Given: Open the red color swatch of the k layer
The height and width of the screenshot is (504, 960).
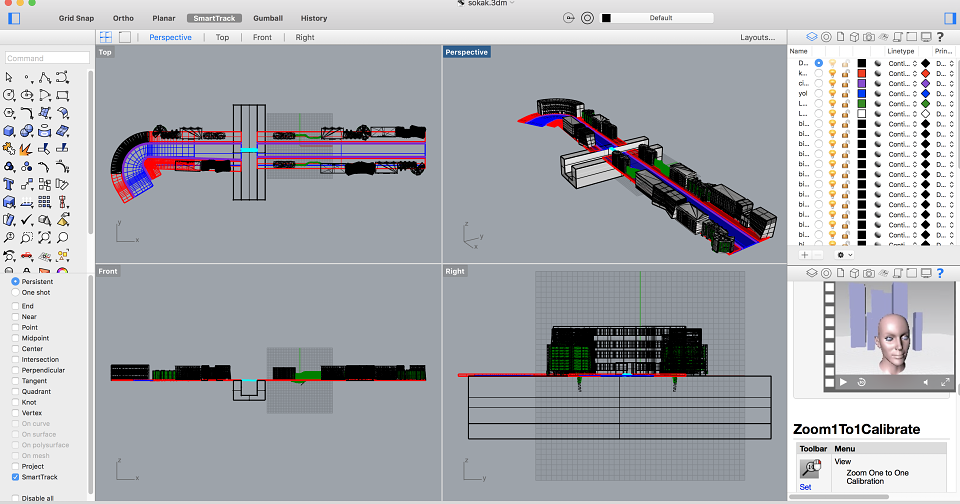Looking at the screenshot, I should pyautogui.click(x=861, y=73).
